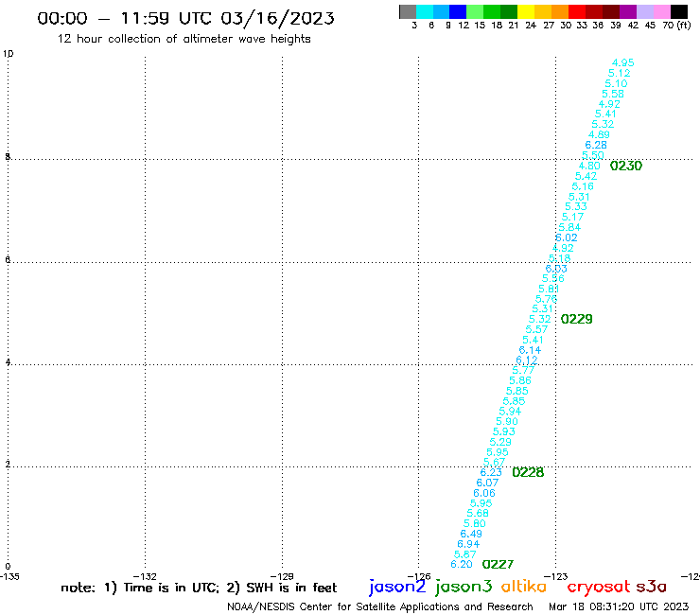Click the jason2 satellite label
This screenshot has height=615, width=700.
click(397, 587)
